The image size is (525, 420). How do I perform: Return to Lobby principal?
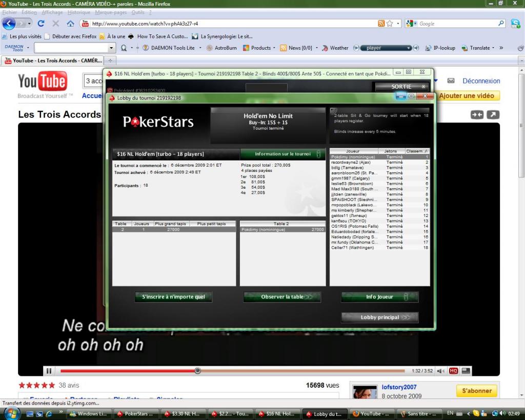[380, 317]
